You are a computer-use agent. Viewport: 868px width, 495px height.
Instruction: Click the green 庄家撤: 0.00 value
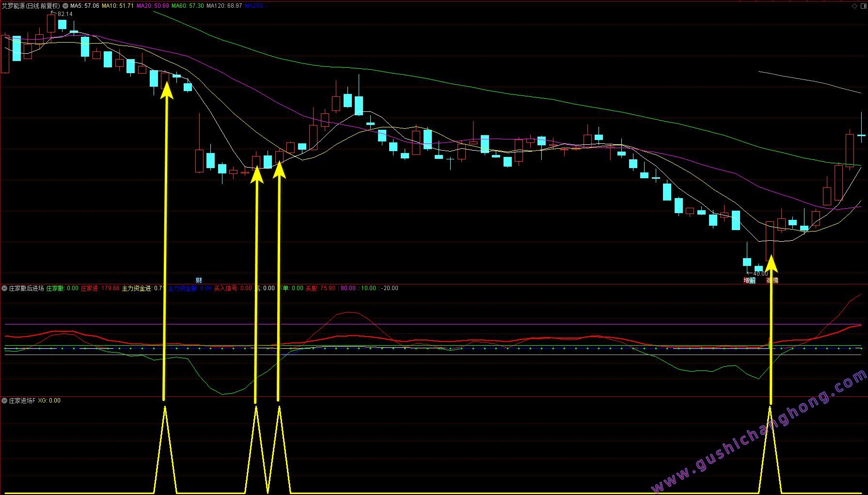63,288
